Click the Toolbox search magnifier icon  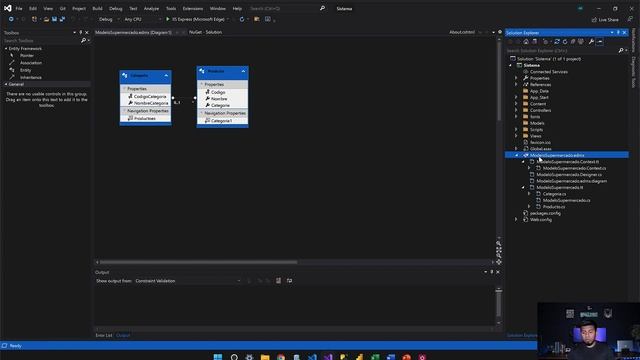point(83,41)
